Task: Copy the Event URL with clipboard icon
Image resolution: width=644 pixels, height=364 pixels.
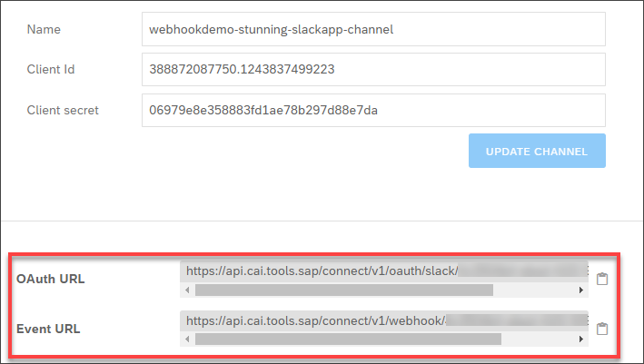Action: point(602,329)
